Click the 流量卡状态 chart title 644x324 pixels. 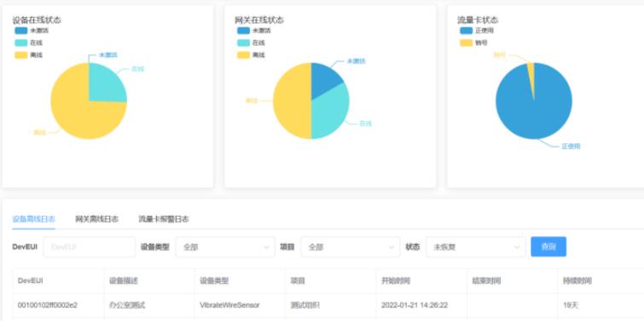point(478,20)
